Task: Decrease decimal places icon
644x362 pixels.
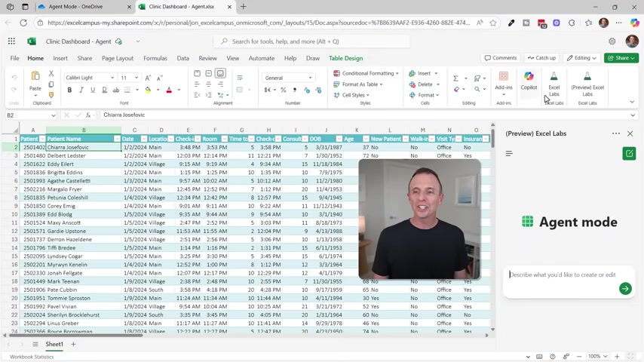Action: 318,90
